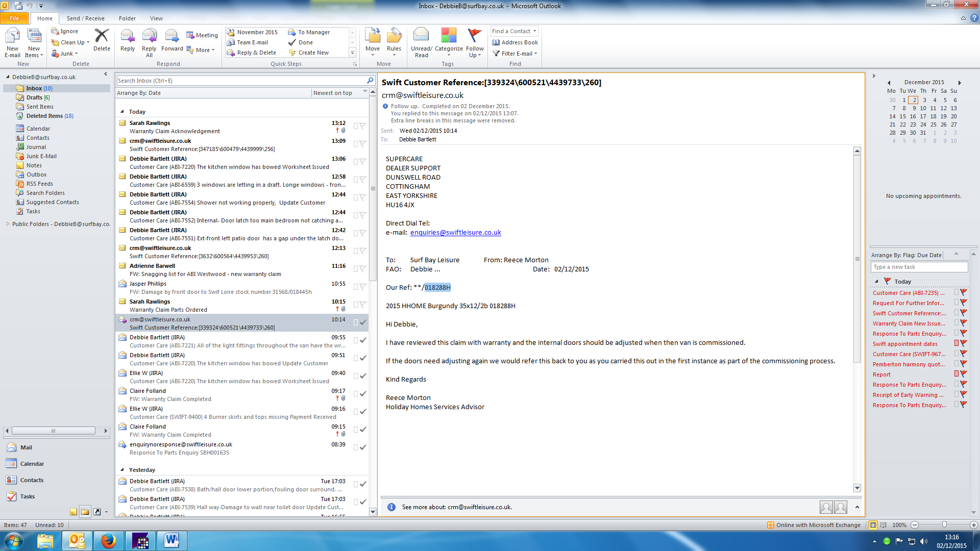This screenshot has width=980, height=551.
Task: Click the New E-mail icon
Action: [x=12, y=36]
